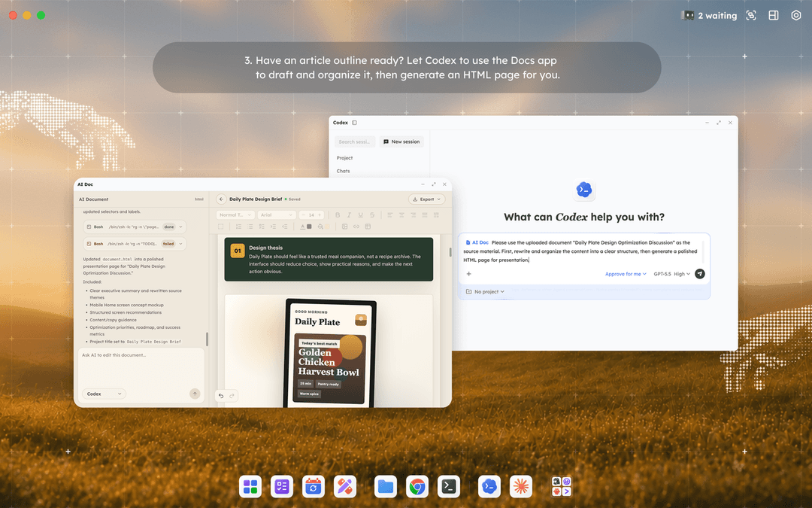Open orange starburst app in dock
This screenshot has height=508, width=812.
tap(521, 487)
